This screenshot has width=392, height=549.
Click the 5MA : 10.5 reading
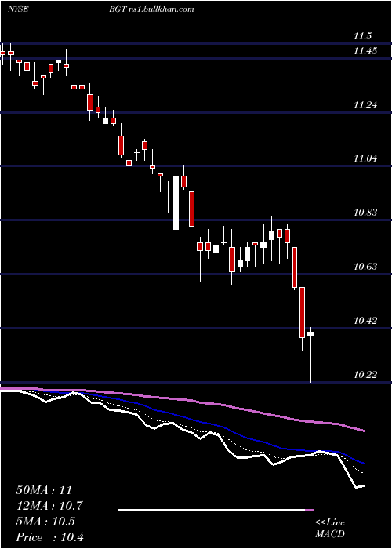point(45,522)
